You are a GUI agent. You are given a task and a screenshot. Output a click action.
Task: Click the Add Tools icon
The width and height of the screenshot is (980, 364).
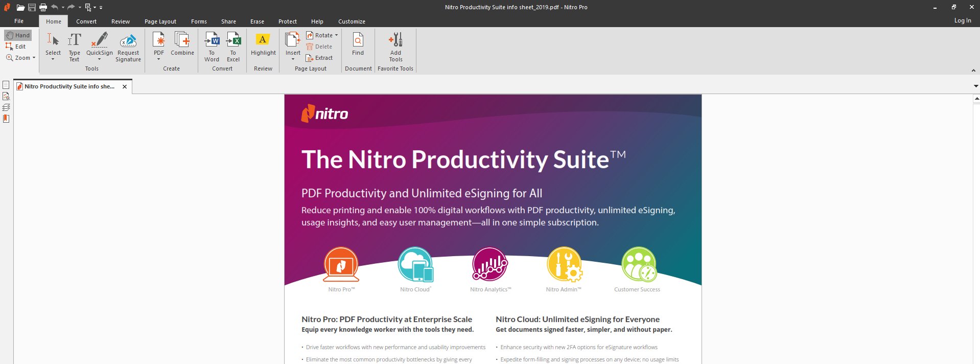click(x=395, y=40)
